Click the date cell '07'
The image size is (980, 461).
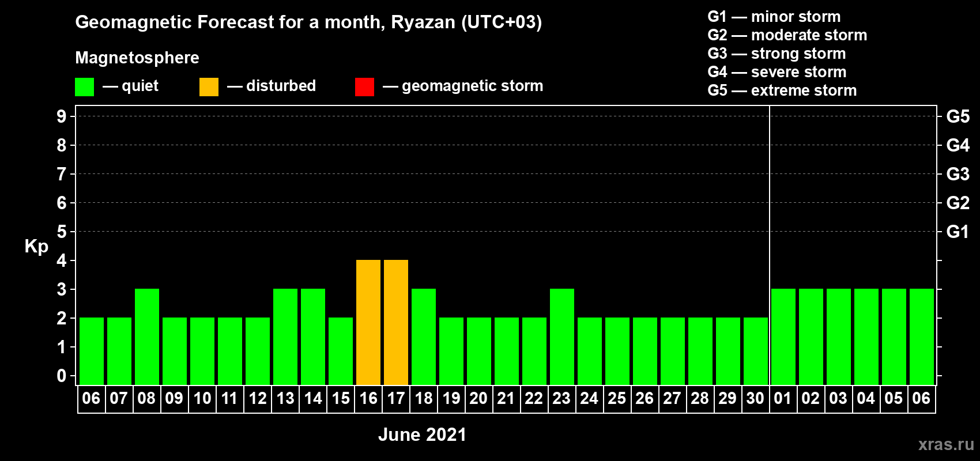tap(119, 399)
